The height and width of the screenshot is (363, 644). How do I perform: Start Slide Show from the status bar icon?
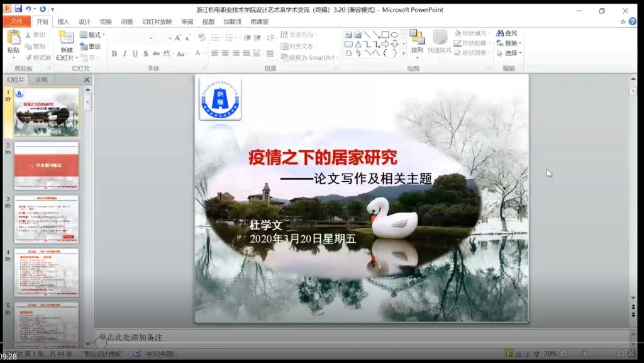click(x=536, y=353)
